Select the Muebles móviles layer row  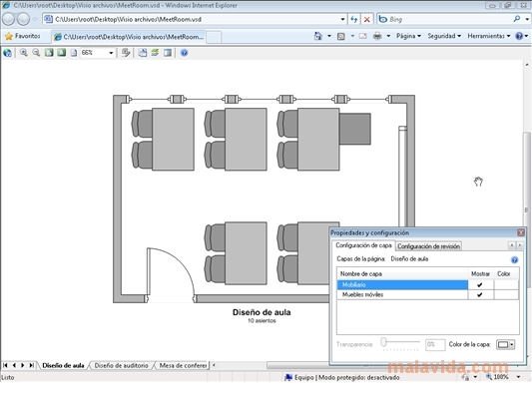coord(402,294)
